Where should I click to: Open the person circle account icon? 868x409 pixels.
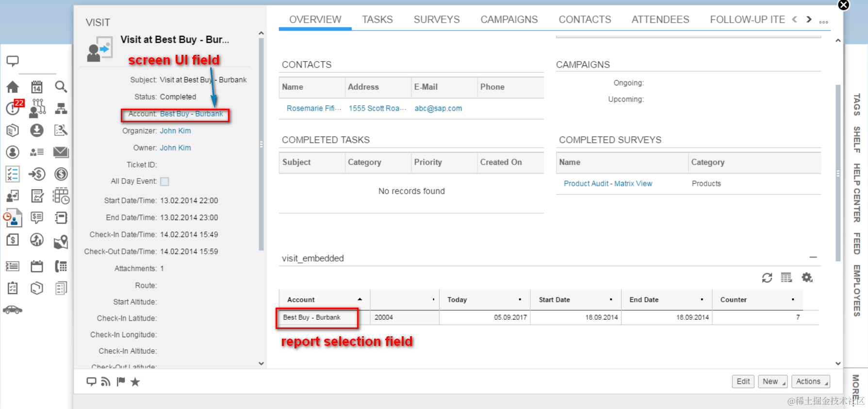13,152
